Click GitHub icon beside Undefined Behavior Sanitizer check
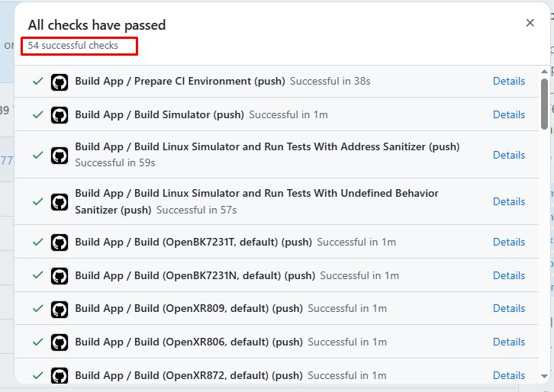554x392 pixels. pos(60,202)
